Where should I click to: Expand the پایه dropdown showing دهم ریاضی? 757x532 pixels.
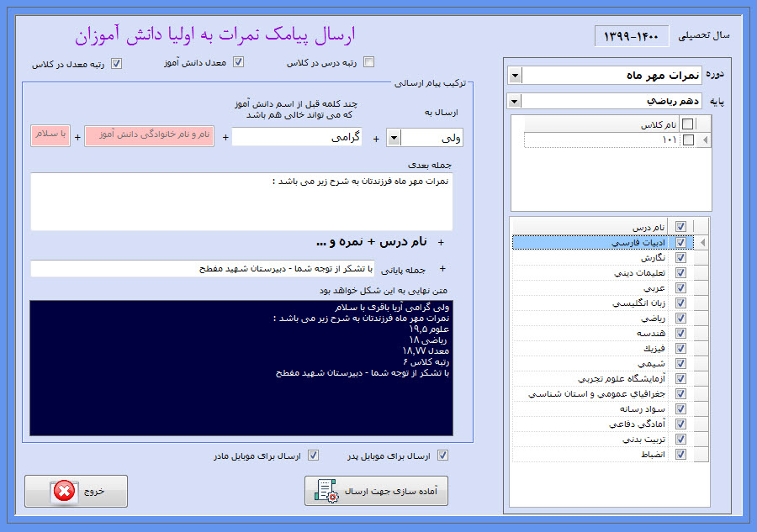pos(514,102)
